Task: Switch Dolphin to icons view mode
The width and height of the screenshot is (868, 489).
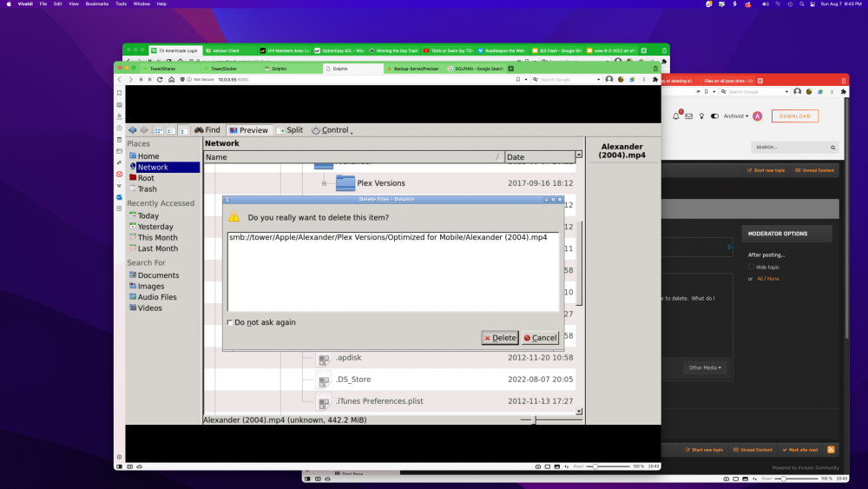Action: (x=159, y=130)
